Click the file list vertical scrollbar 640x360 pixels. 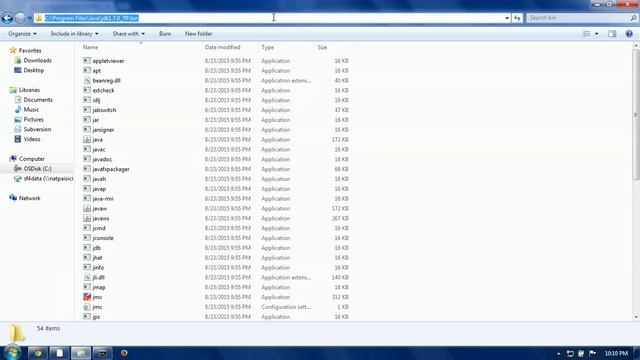(x=636, y=114)
